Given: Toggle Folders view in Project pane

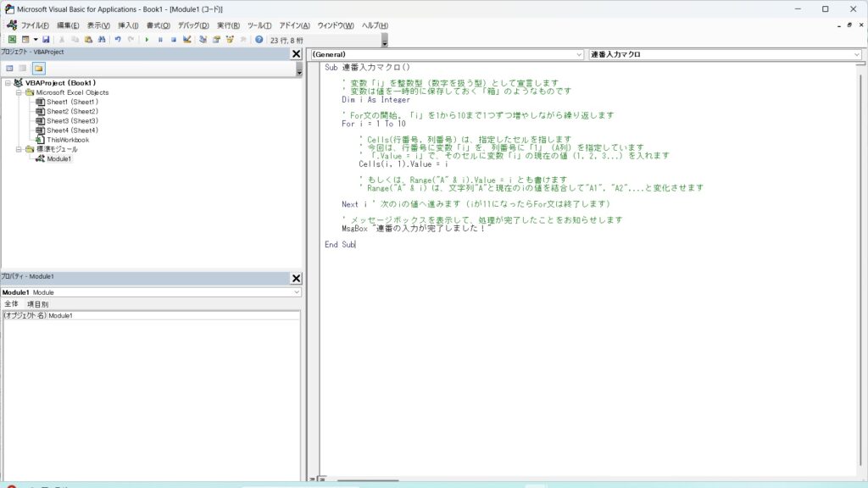Looking at the screenshot, I should click(x=38, y=68).
